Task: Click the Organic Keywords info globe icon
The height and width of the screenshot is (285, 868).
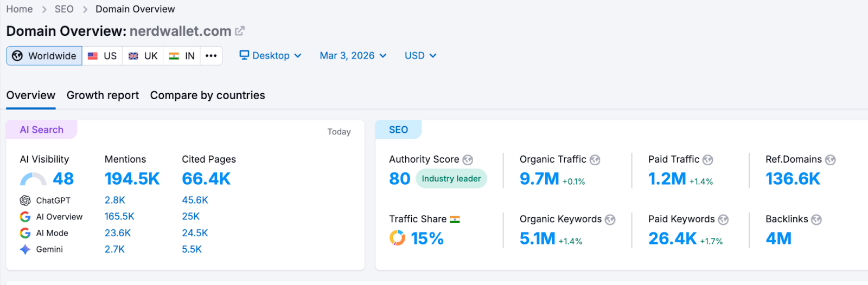Action: click(x=610, y=219)
